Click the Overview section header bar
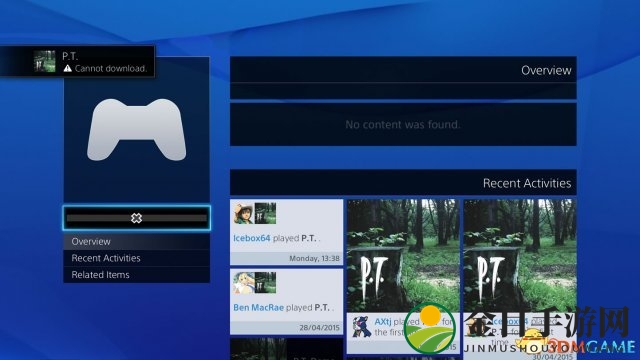This screenshot has height=360, width=640. point(403,70)
